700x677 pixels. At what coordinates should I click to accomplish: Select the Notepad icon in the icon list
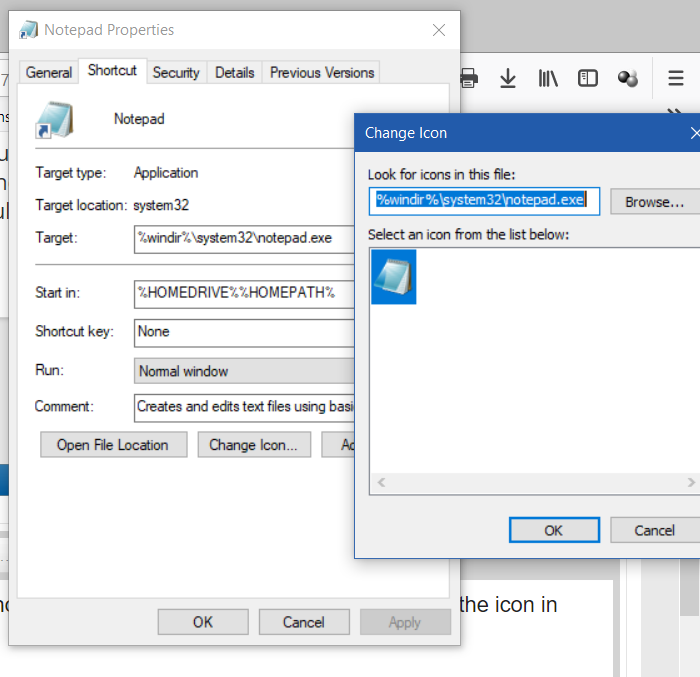pyautogui.click(x=393, y=277)
